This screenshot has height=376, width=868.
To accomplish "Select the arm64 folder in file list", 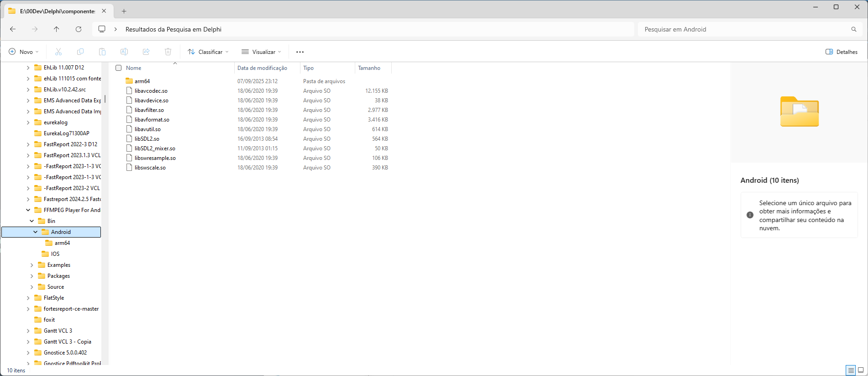I will (142, 81).
